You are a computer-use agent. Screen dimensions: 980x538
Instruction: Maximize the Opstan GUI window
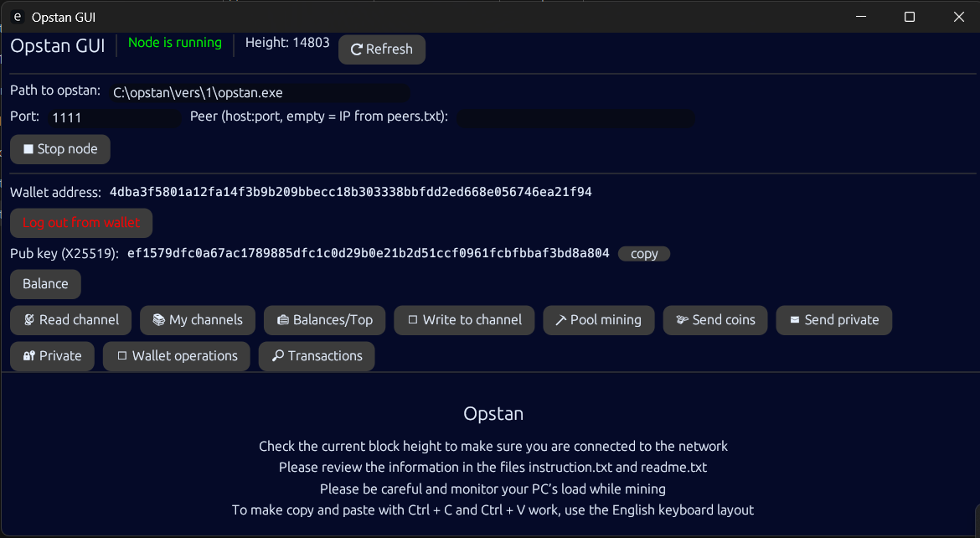click(x=910, y=17)
